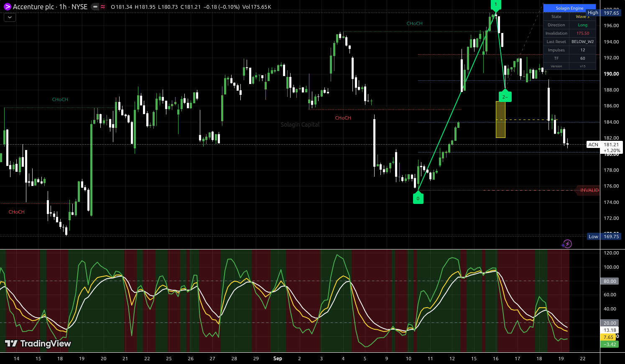The image size is (625, 364).
Task: Click the Version value v15
Action: 583,66
